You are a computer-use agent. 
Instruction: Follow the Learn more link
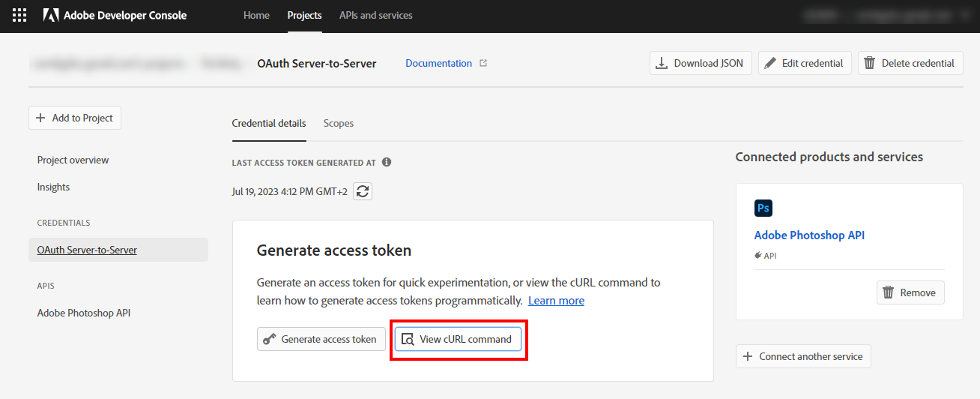point(556,300)
